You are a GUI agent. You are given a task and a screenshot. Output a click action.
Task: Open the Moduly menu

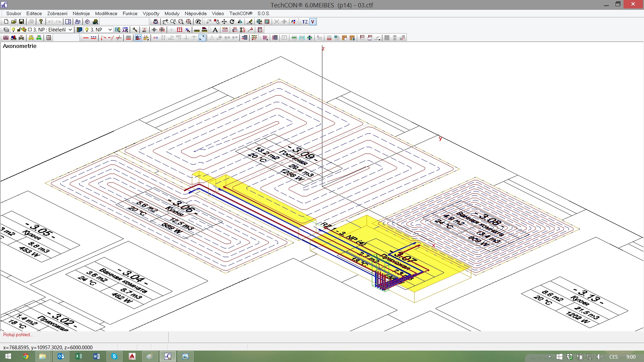click(172, 13)
